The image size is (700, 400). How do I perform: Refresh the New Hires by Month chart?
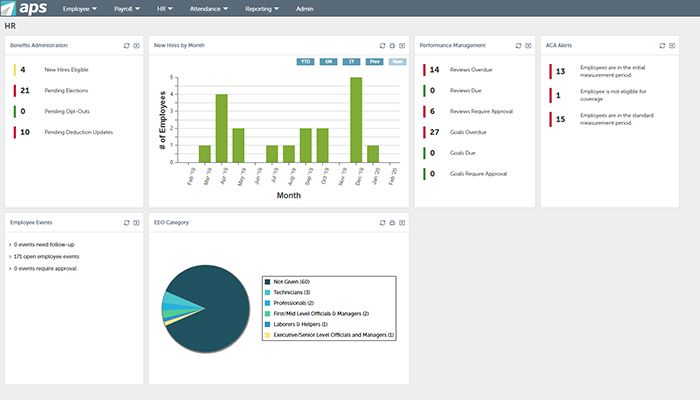coord(382,45)
